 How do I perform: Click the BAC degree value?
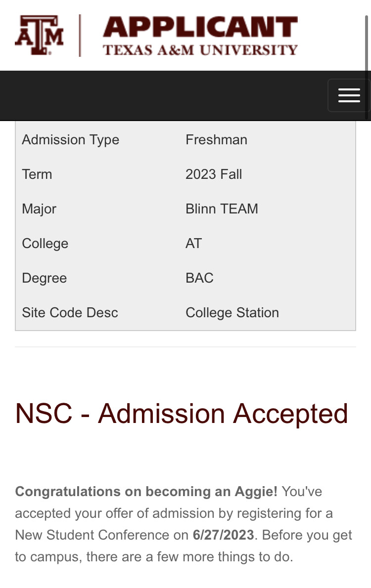click(199, 278)
